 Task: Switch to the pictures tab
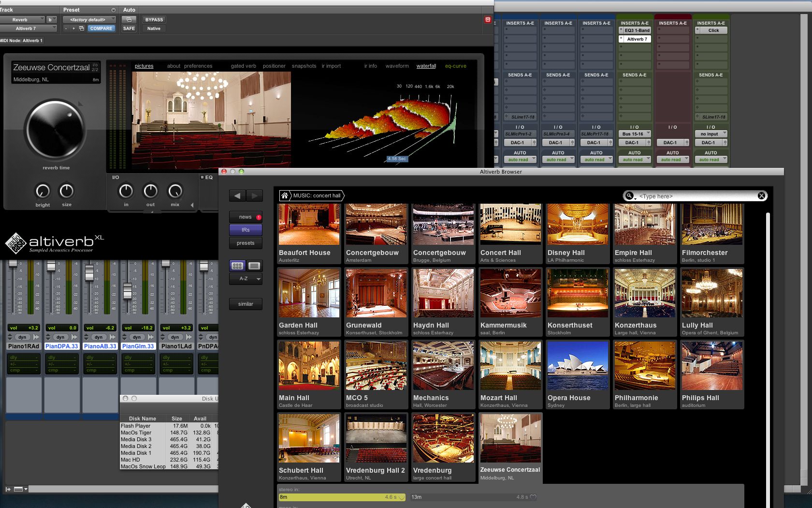click(x=144, y=66)
